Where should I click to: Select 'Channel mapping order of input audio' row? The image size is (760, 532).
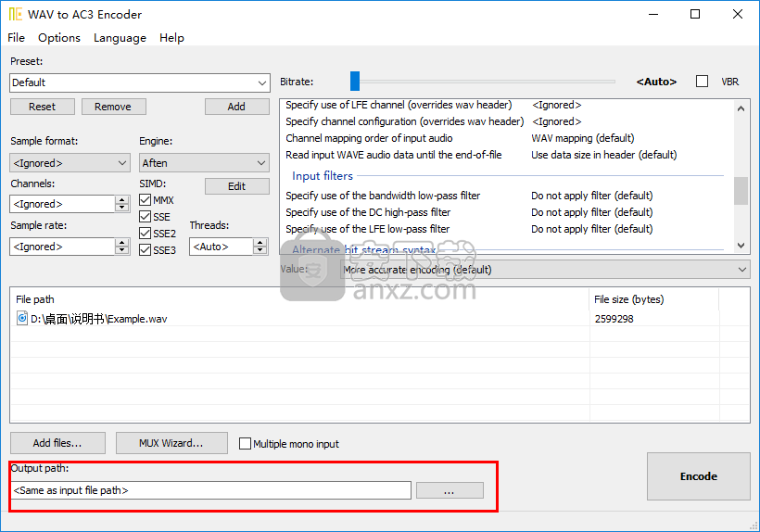point(504,139)
